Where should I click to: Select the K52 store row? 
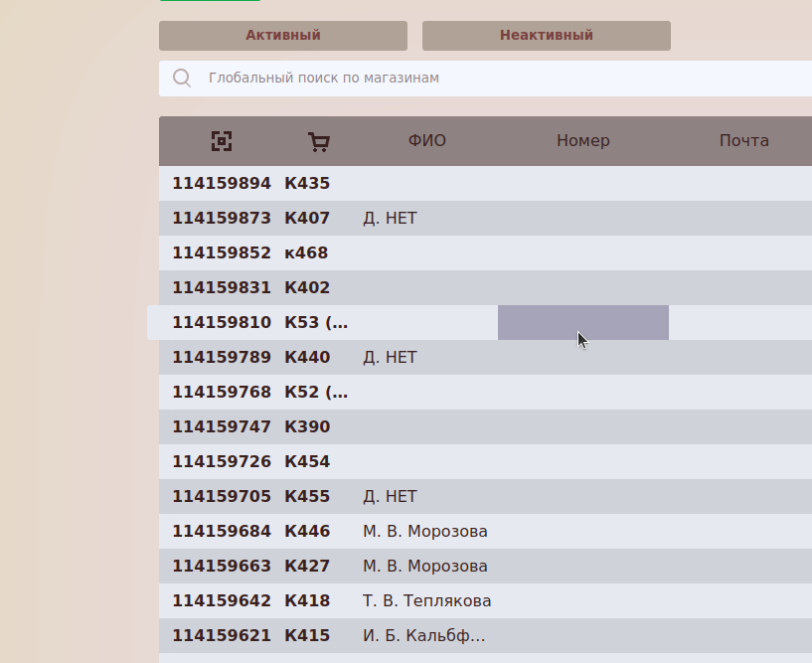click(x=316, y=393)
